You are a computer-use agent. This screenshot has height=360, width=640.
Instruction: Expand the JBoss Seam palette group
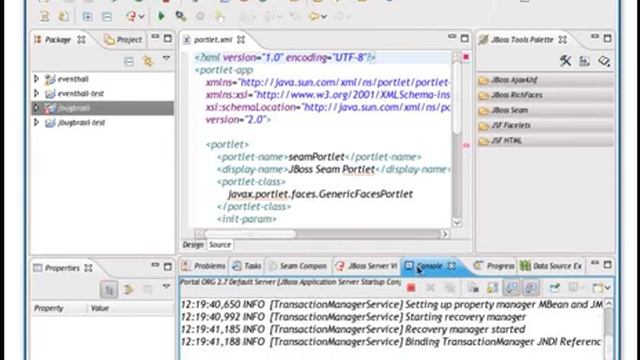(545, 110)
